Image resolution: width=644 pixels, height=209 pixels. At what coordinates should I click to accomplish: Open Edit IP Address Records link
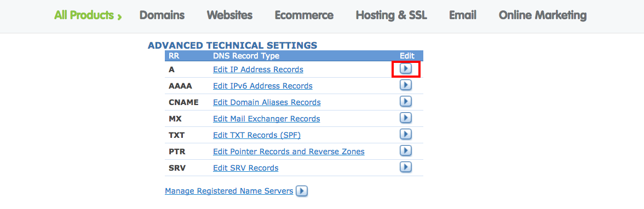click(x=258, y=70)
